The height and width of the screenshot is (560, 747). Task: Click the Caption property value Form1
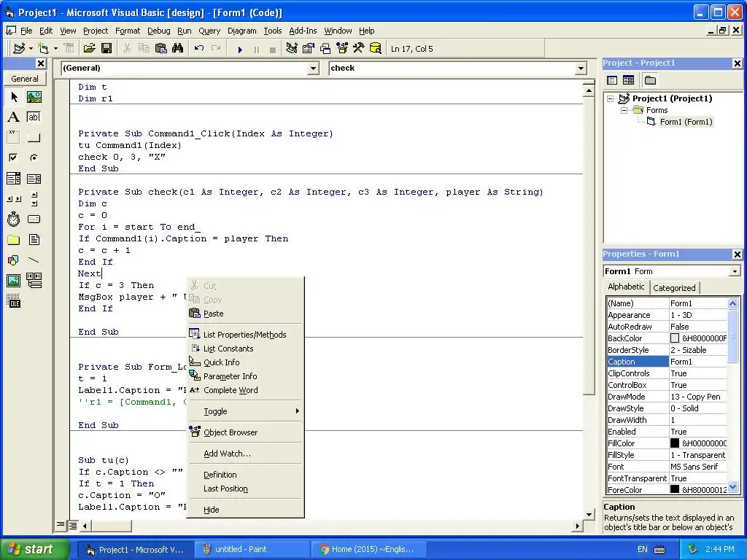click(698, 362)
